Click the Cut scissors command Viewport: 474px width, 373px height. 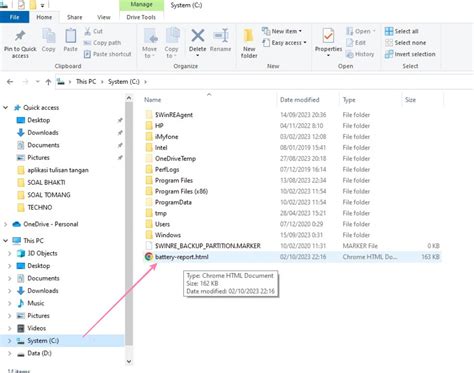[x=93, y=31]
